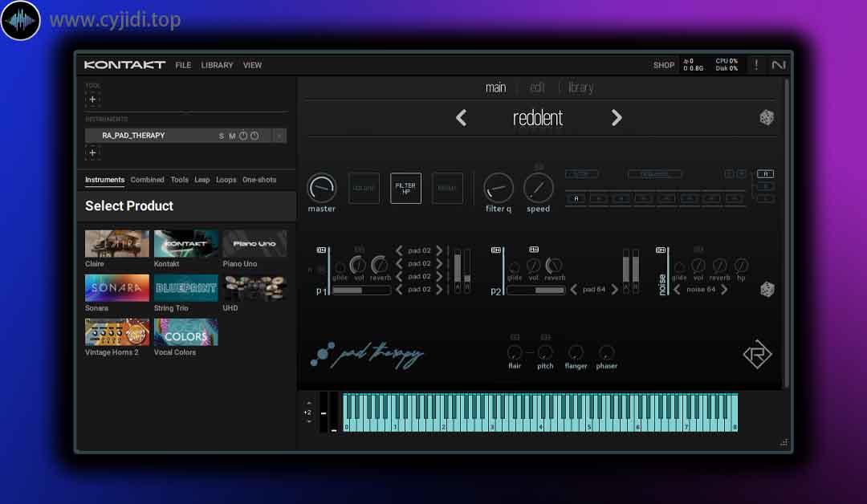
Task: Open the Tools tab
Action: 179,180
